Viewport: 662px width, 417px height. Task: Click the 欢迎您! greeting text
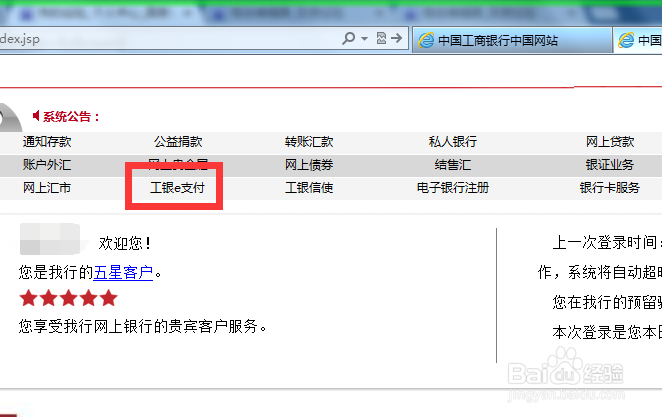click(125, 244)
